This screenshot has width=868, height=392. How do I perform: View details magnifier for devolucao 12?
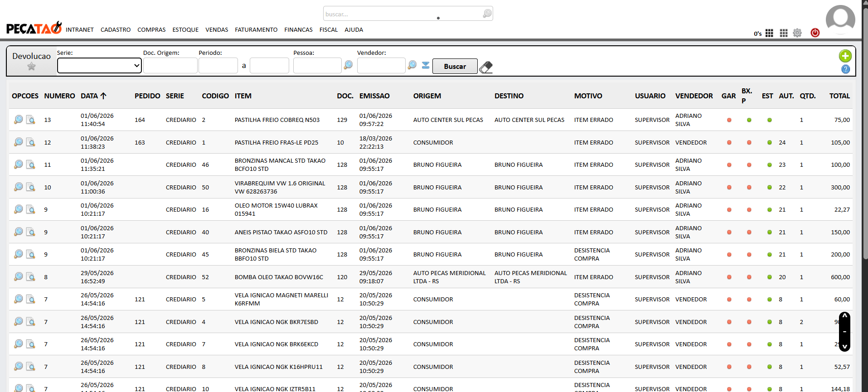(x=19, y=142)
